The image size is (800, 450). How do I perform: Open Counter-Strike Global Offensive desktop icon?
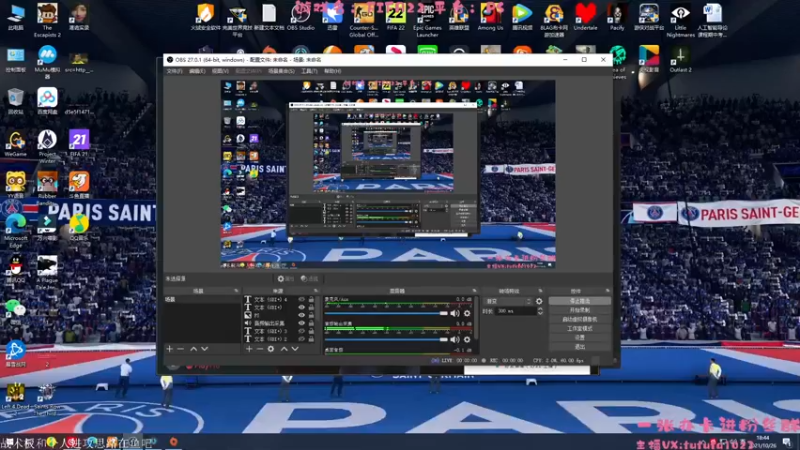(364, 19)
